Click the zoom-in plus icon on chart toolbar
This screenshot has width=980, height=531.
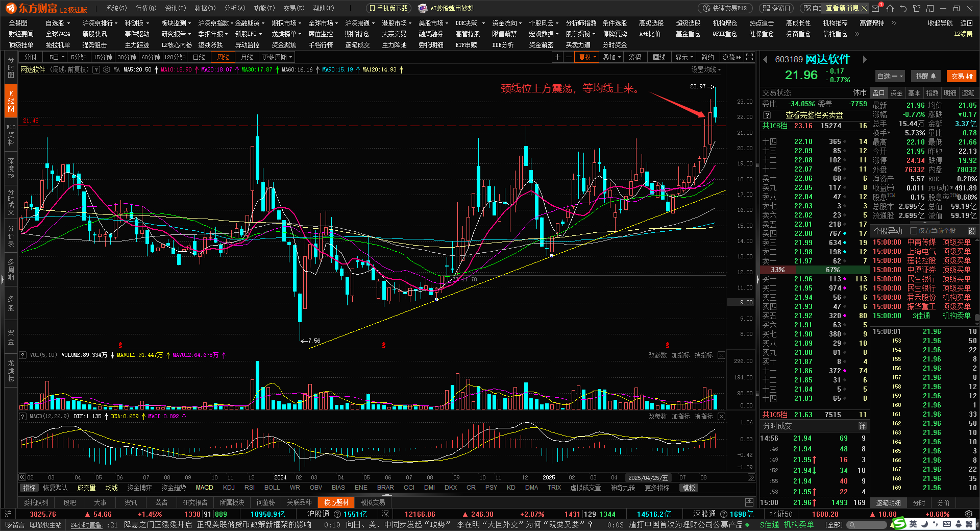tap(558, 57)
